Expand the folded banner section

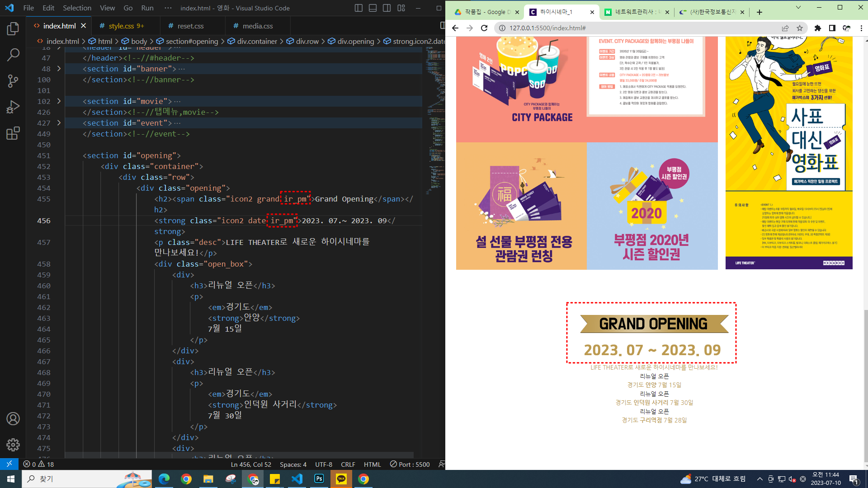[x=59, y=69]
